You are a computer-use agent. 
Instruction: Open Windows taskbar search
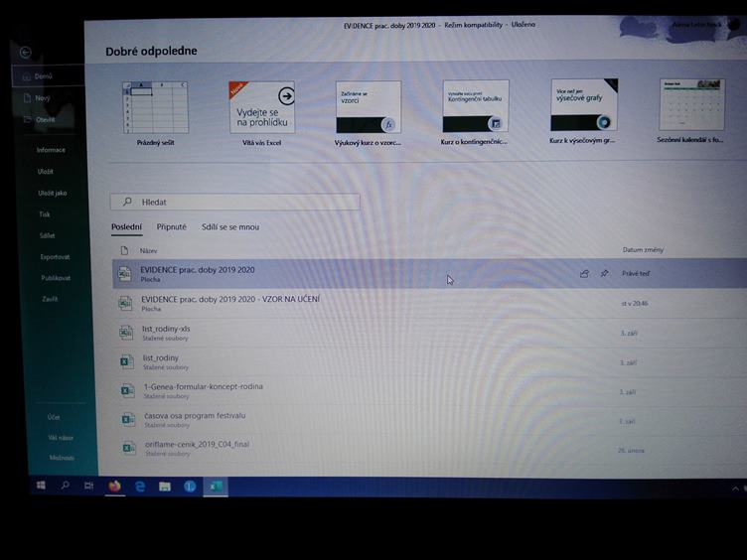65,486
